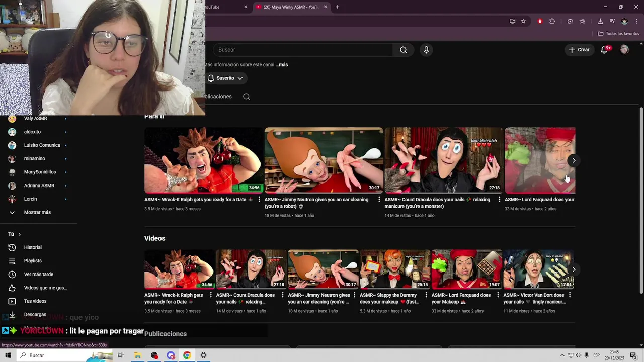Open the Windows Start menu
644x362 pixels.
coord(8,355)
